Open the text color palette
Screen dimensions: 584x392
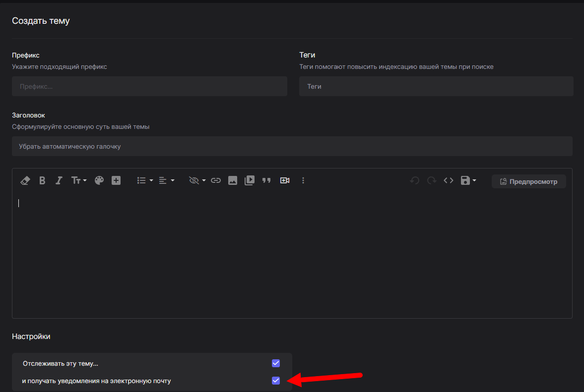click(x=99, y=181)
